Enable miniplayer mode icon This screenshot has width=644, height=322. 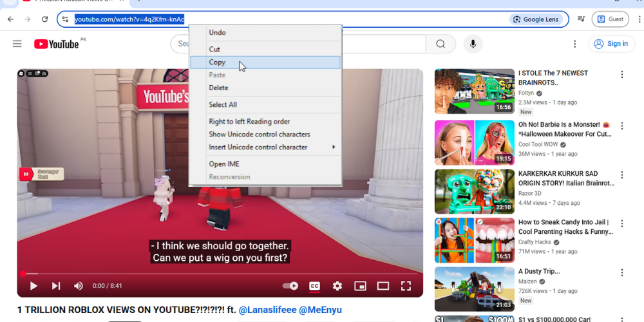point(360,286)
